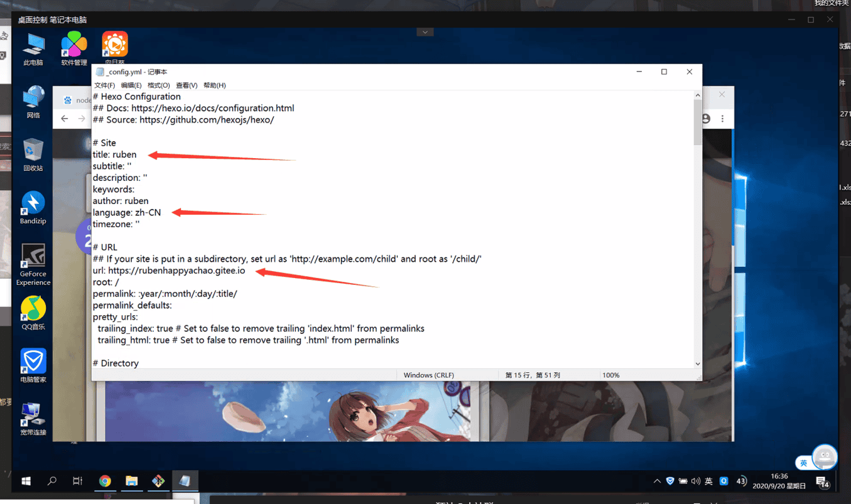Open the 编辑(E) menu in Notepad

click(x=131, y=85)
